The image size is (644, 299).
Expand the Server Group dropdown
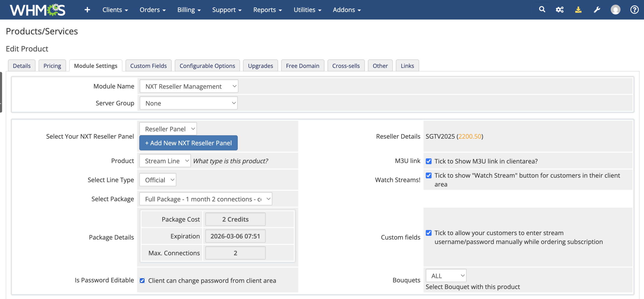(x=189, y=103)
